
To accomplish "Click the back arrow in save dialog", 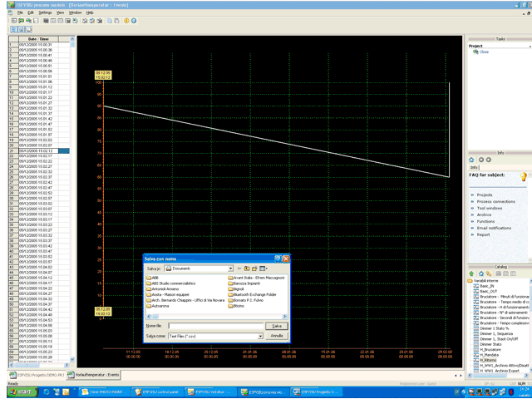I will tap(239, 268).
